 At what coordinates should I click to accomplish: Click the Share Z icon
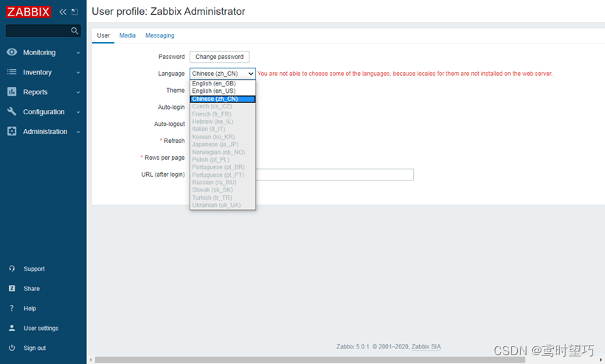(x=12, y=288)
